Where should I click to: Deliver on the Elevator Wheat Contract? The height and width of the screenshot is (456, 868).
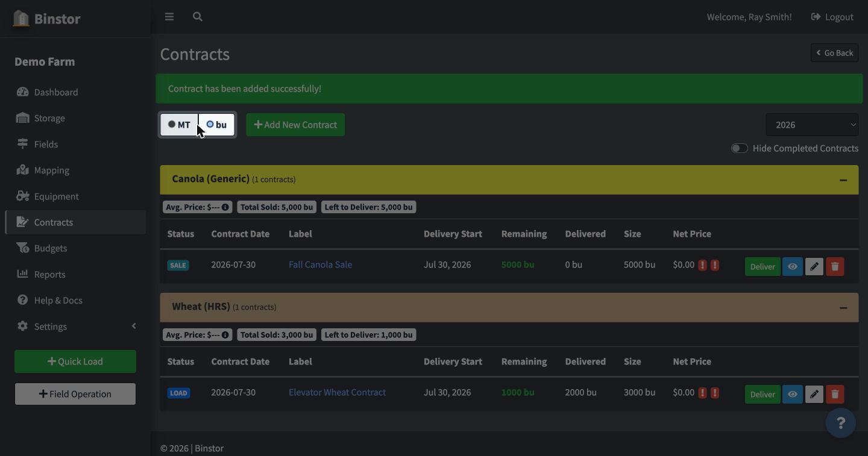[763, 394]
